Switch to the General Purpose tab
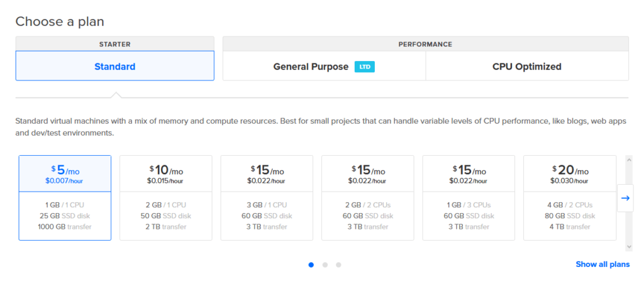This screenshot has height=284, width=644. (311, 67)
